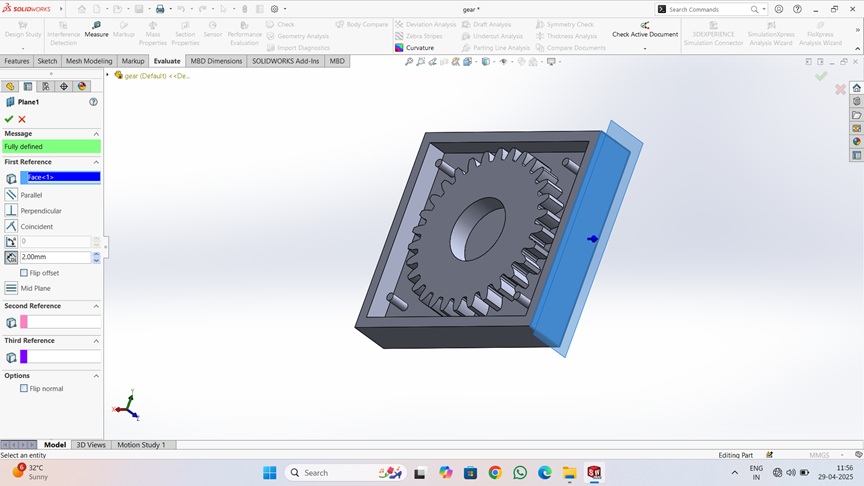Toggle the Perpendicular constraint
This screenshot has width=864, height=486.
click(x=11, y=210)
